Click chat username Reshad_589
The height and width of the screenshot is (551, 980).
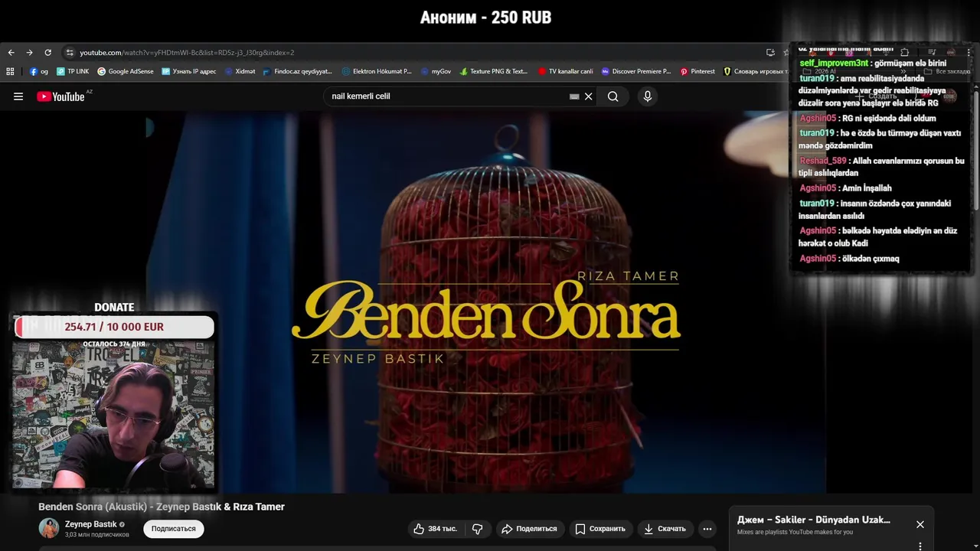[x=823, y=161]
